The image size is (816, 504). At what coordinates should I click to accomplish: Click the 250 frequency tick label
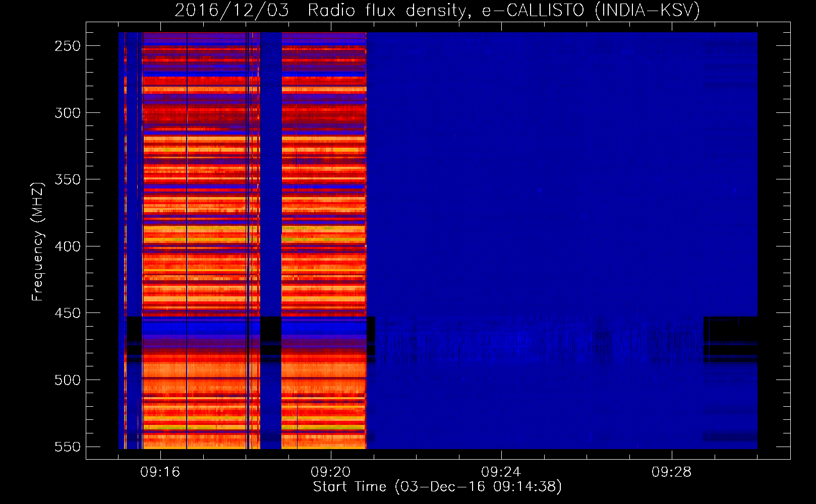click(68, 46)
